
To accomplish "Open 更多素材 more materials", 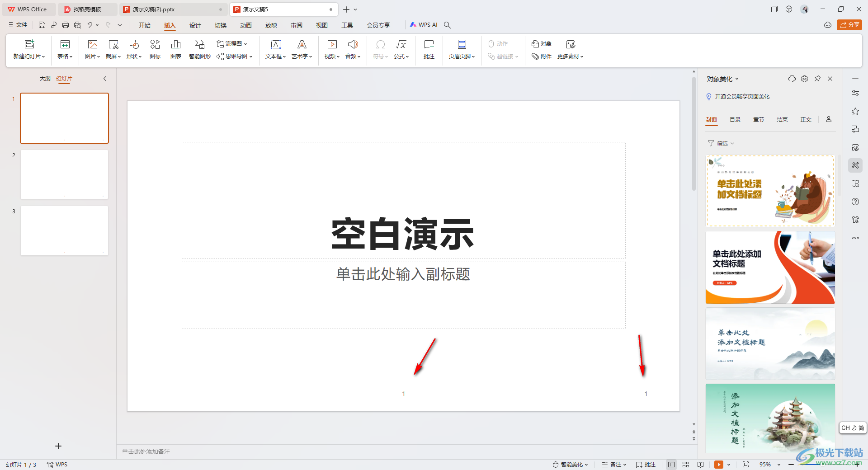I will point(571,49).
